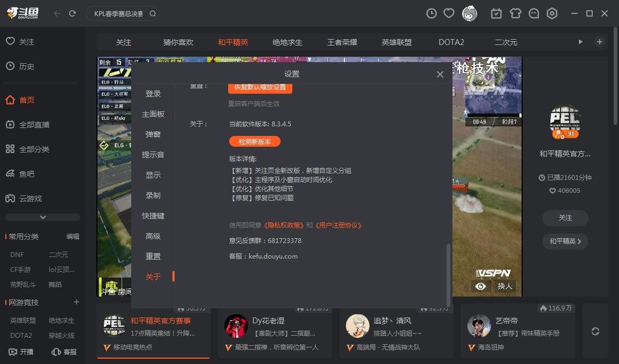Open the hexagon settings icon
The image size is (619, 364).
(x=552, y=13)
